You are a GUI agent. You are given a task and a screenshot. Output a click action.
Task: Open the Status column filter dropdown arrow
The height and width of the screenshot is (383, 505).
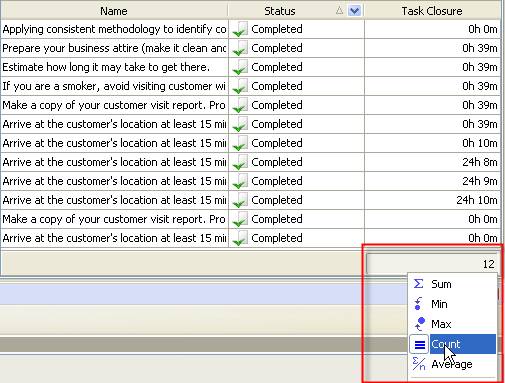[x=354, y=11]
